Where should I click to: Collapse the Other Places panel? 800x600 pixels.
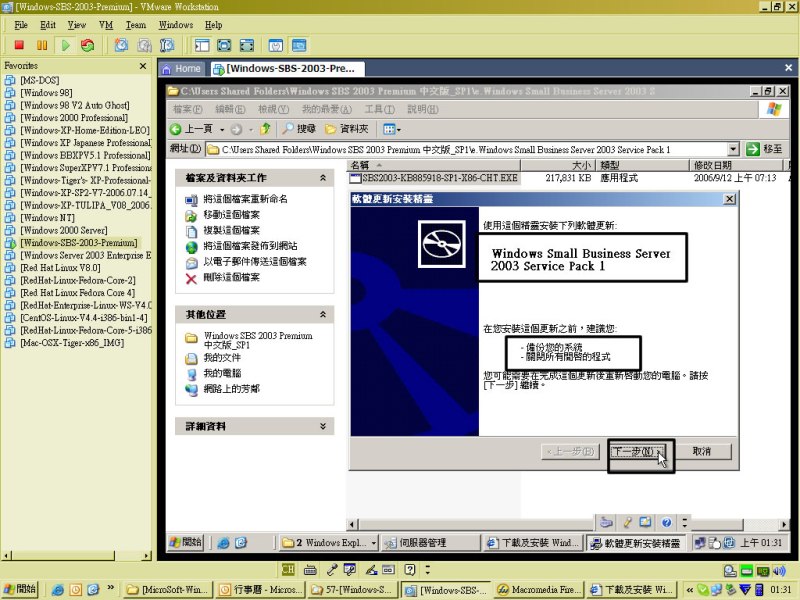322,314
